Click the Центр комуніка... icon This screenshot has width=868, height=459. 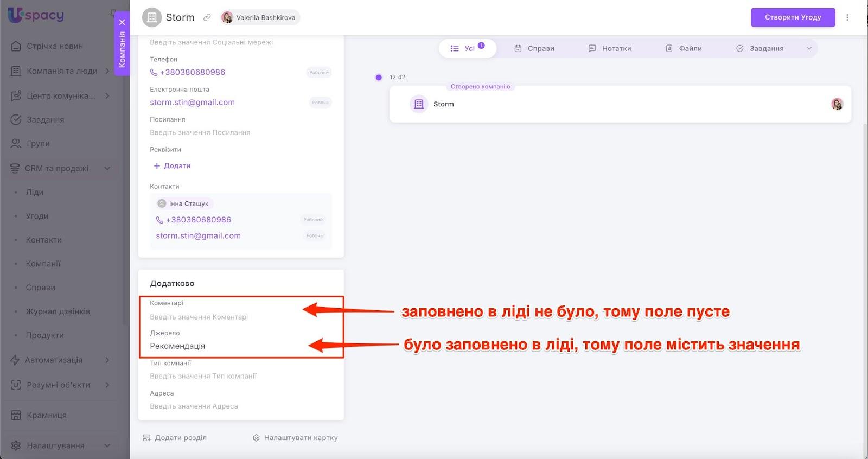(16, 95)
